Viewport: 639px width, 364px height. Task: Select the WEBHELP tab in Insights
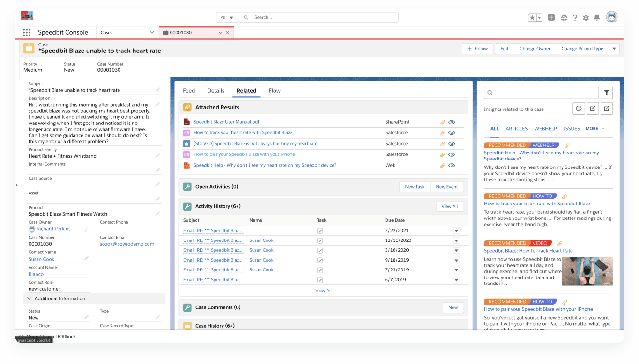coord(546,129)
